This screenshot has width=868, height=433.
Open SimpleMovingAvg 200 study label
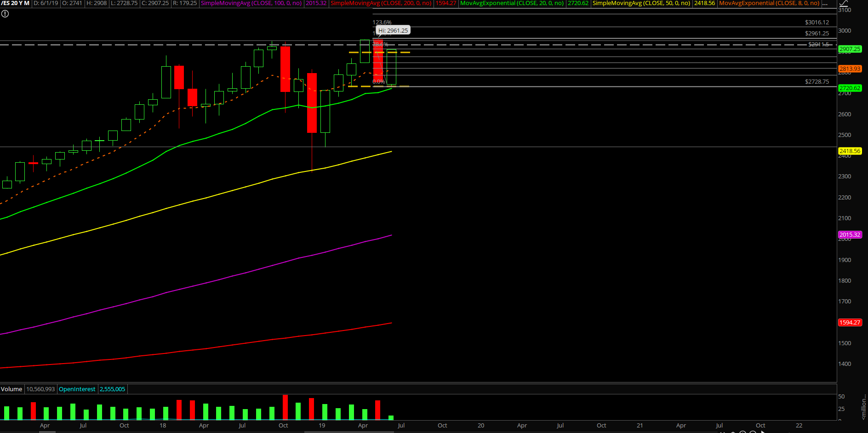pos(381,3)
